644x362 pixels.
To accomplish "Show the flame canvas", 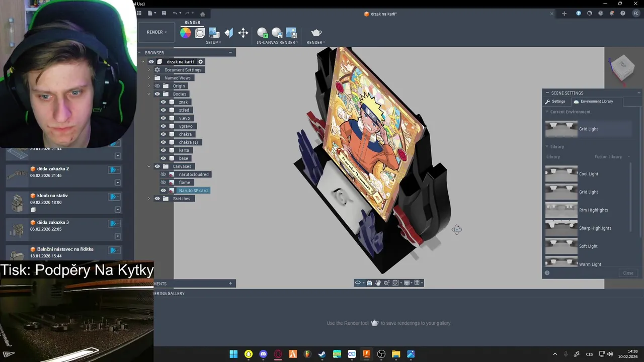I will (163, 183).
